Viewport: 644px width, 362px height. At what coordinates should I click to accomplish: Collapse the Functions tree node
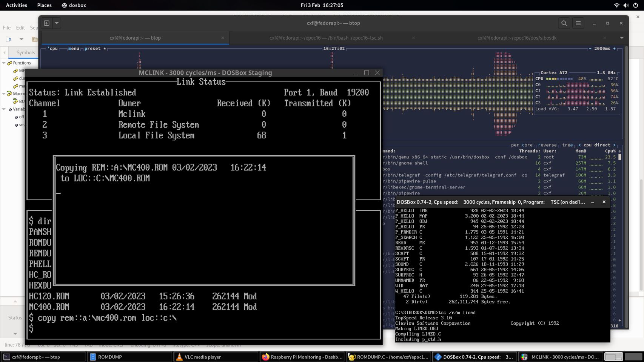coord(4,63)
